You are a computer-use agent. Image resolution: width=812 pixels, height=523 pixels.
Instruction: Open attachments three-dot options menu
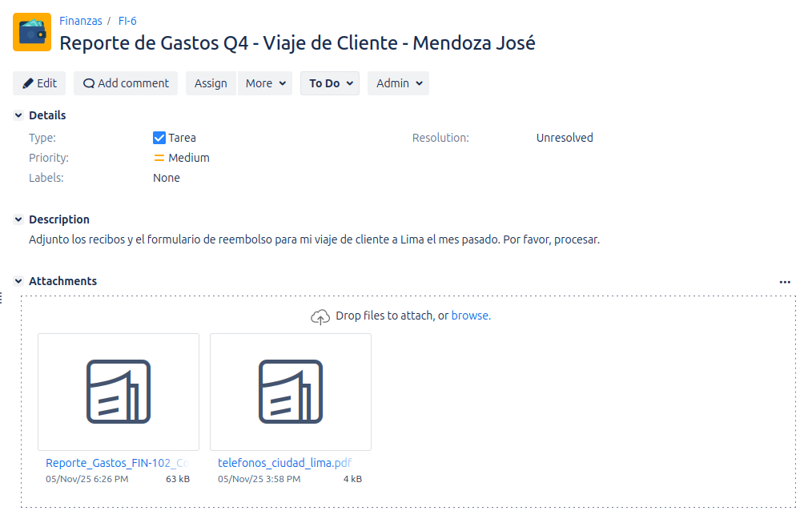[x=785, y=282]
